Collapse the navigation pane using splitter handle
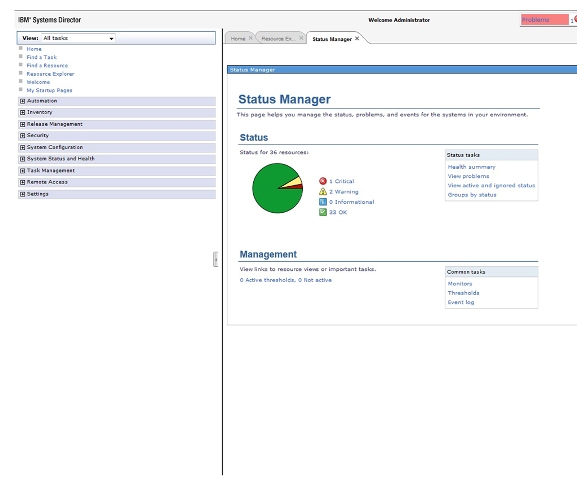Viewport: 577px width, 500px height. tap(216, 259)
